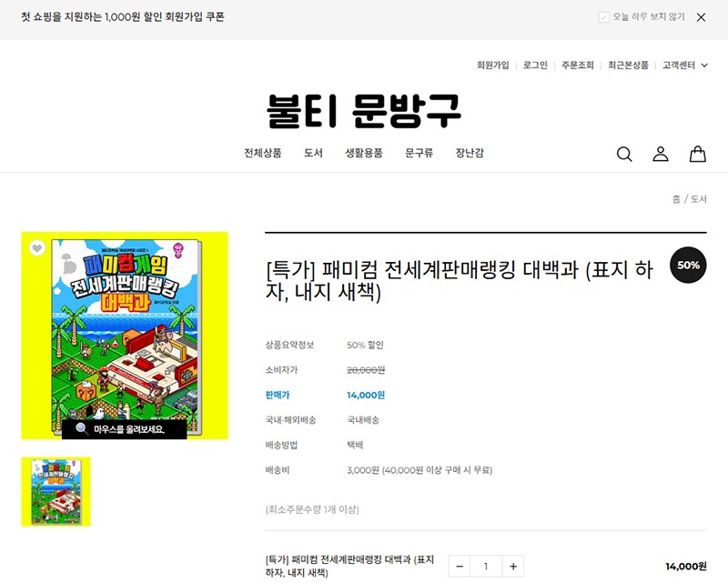The width and height of the screenshot is (728, 583).
Task: Expand the 고객센터 dropdown
Action: [684, 65]
